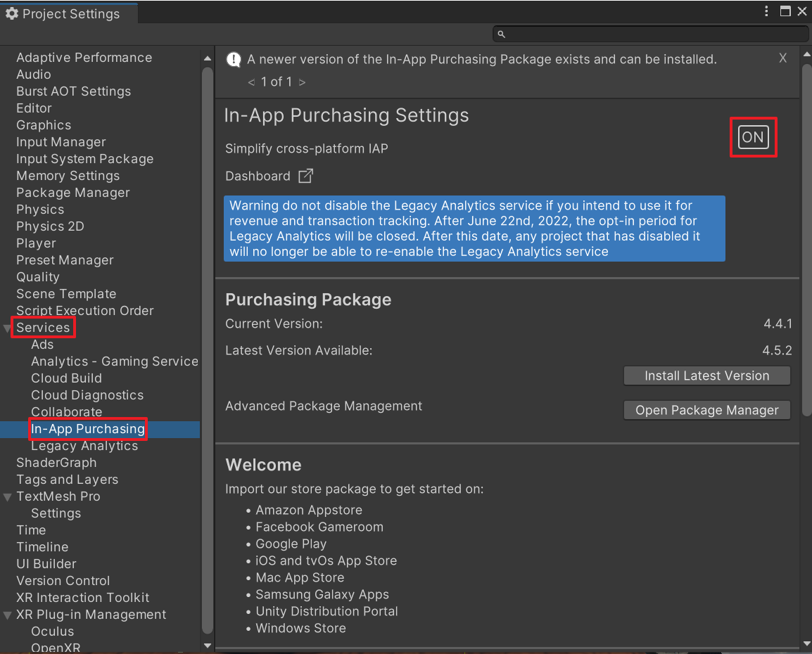812x654 pixels.
Task: Click the settings search field
Action: pyautogui.click(x=650, y=34)
